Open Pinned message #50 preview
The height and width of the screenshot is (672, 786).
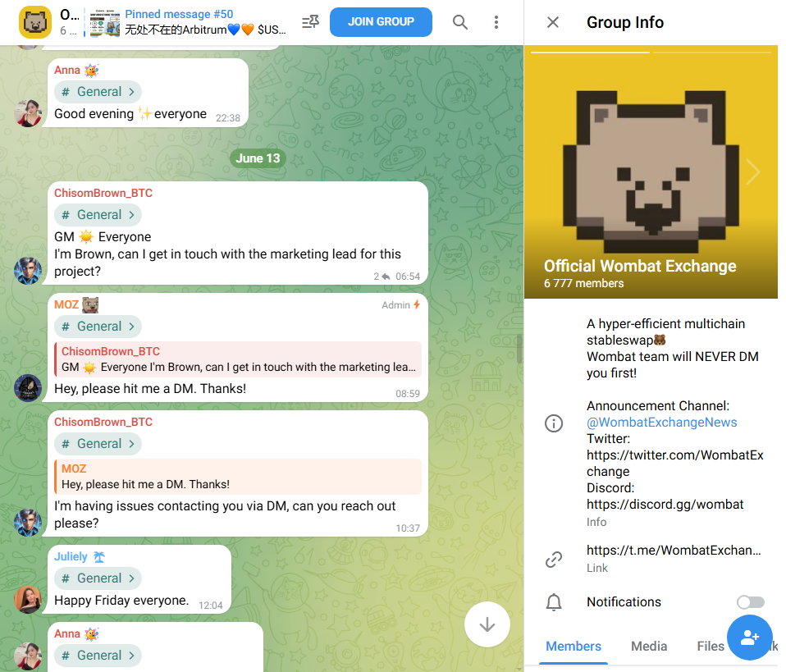[x=205, y=22]
